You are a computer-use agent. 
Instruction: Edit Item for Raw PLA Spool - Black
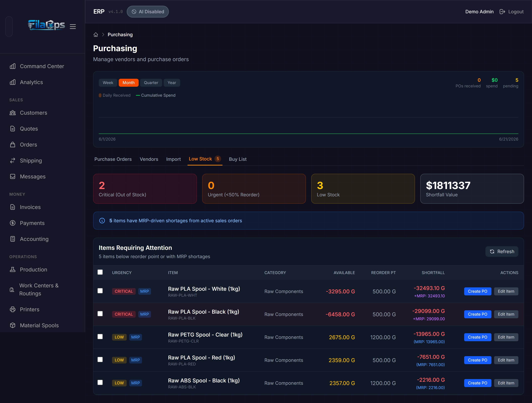(506, 314)
